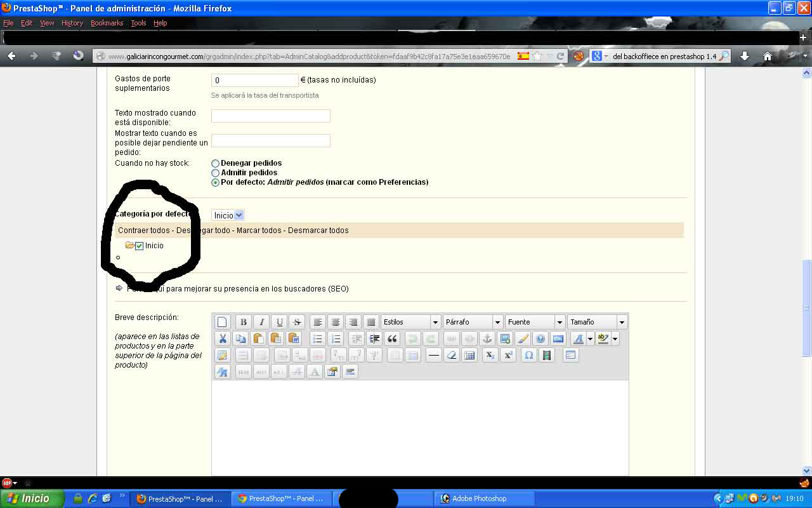Underline text with the U button
Viewport: 812px width, 508px height.
[279, 322]
